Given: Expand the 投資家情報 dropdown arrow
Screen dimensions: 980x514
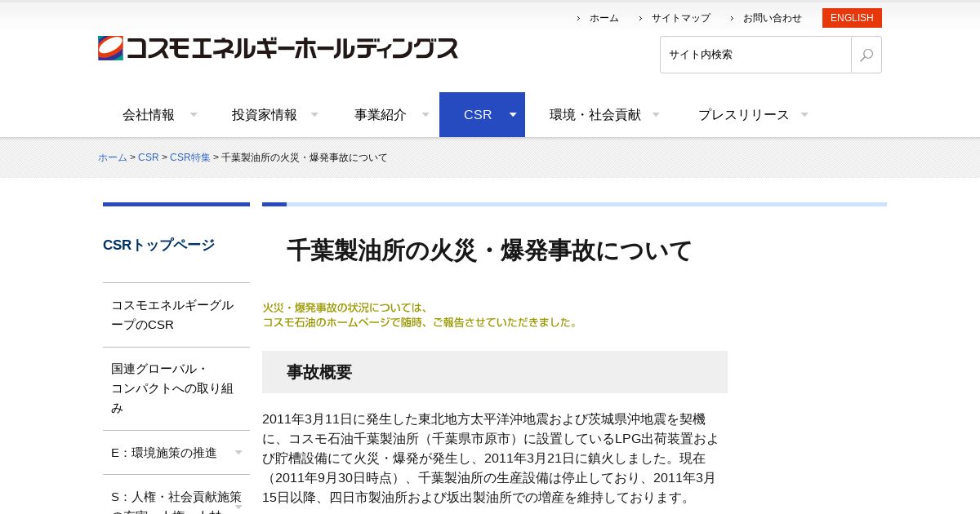Looking at the screenshot, I should [314, 114].
